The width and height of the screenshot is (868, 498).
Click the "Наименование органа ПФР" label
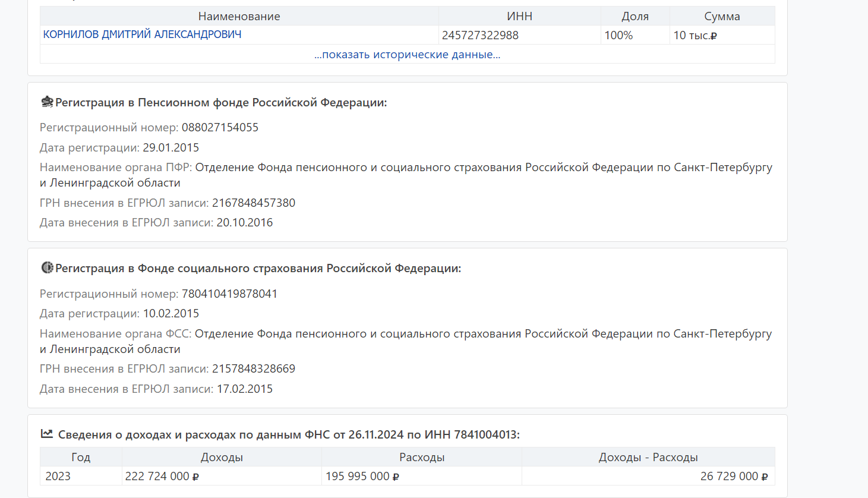click(115, 167)
